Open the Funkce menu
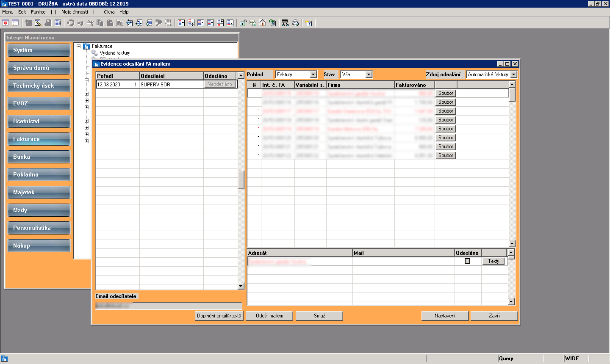This screenshot has width=610, height=364. (x=38, y=12)
